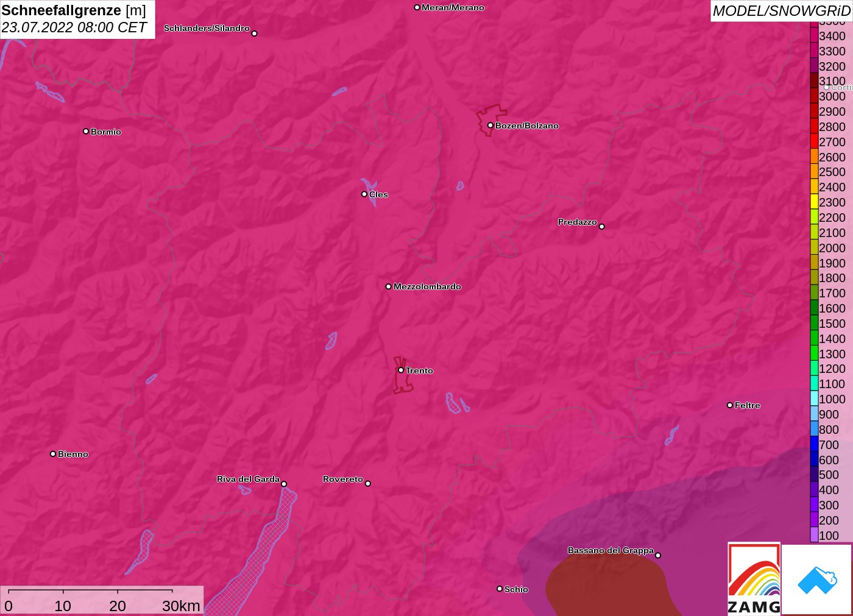Click the 1000 m cyan legend swatch
The image size is (853, 616).
tap(814, 399)
